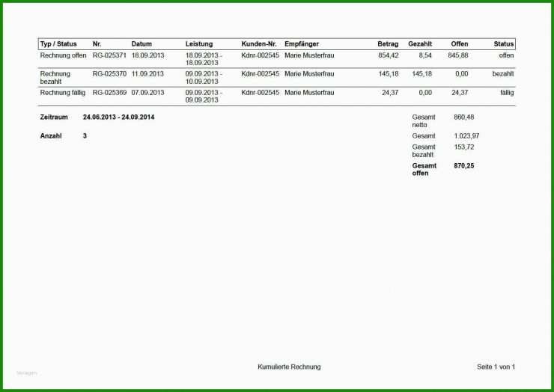Click the 'Anzahl' label
Screen dimensions: 554x392
click(x=51, y=136)
